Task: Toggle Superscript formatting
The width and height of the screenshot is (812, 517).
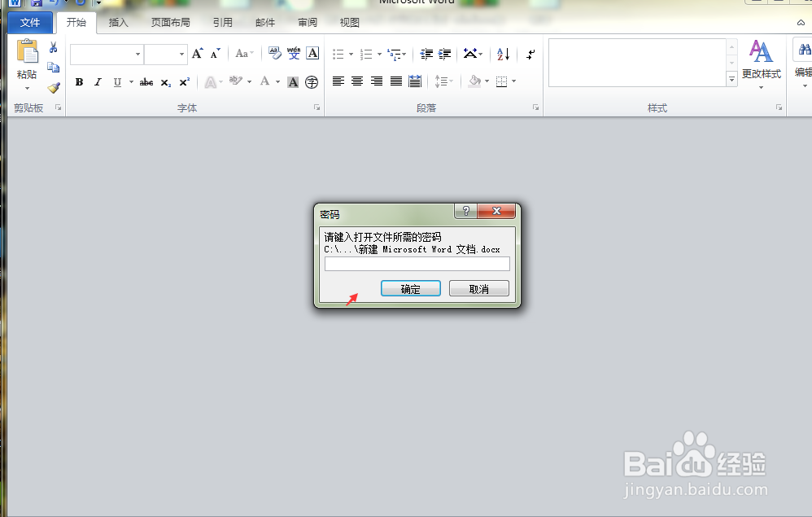Action: point(185,82)
